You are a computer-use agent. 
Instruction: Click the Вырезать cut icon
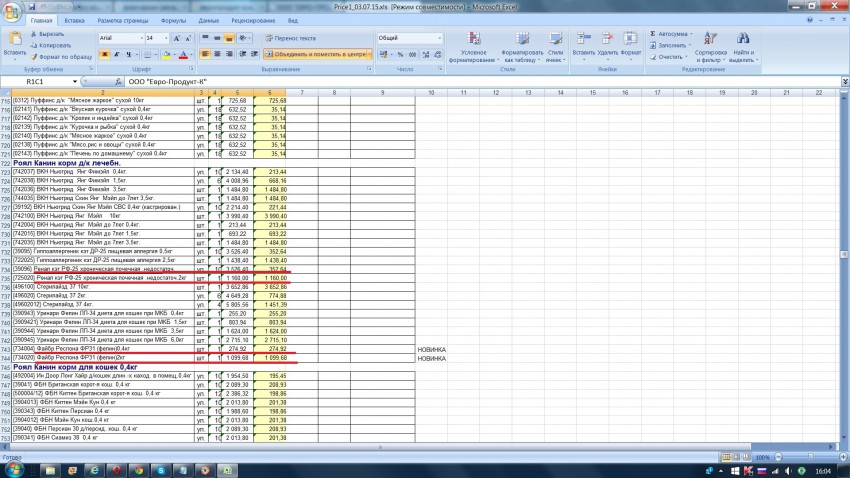(50, 33)
